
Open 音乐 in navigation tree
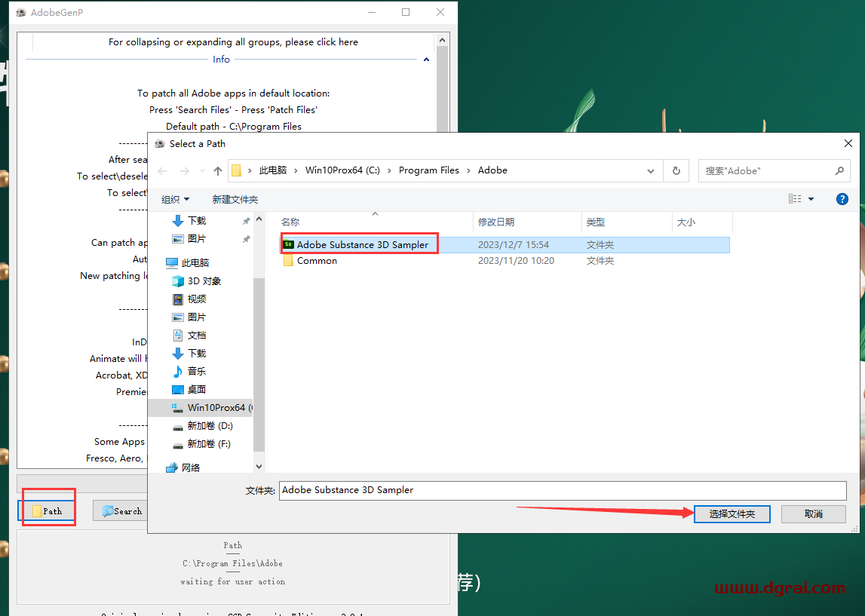pos(196,371)
